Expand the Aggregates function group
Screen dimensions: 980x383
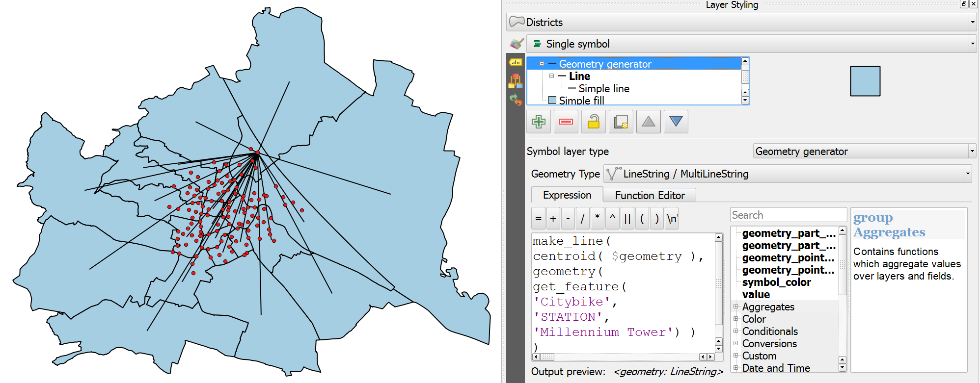(736, 306)
